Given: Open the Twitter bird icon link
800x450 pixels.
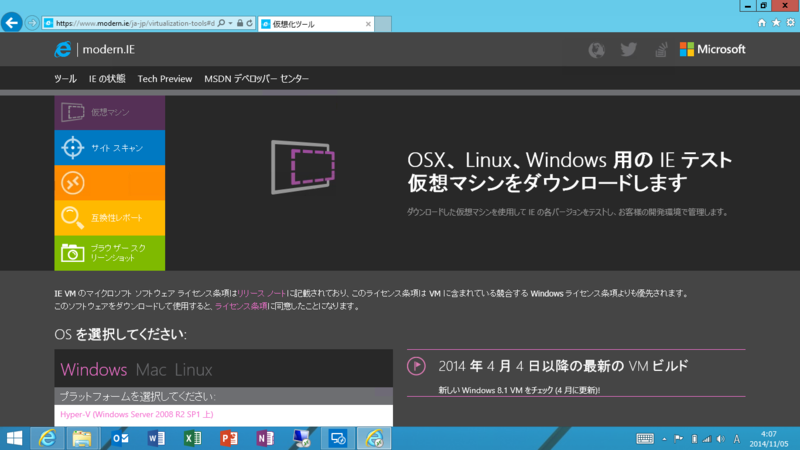Looking at the screenshot, I should pyautogui.click(x=629, y=49).
